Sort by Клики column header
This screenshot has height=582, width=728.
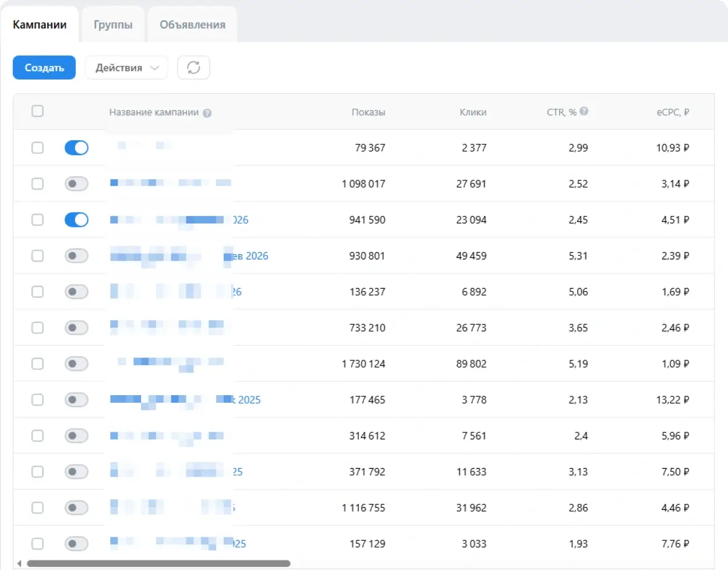coord(473,112)
